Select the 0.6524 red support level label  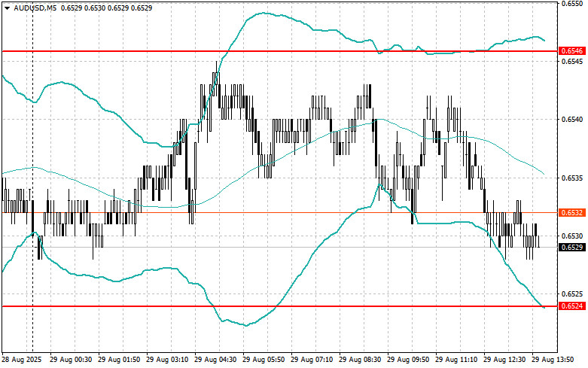pyautogui.click(x=572, y=306)
